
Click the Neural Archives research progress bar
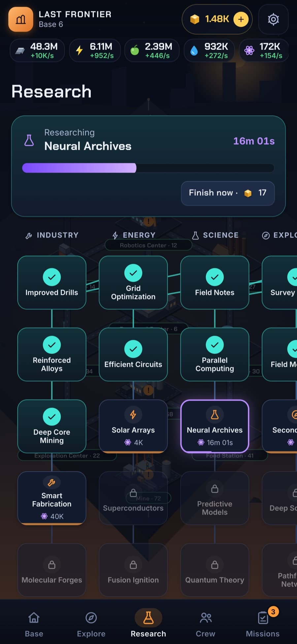[x=148, y=168]
